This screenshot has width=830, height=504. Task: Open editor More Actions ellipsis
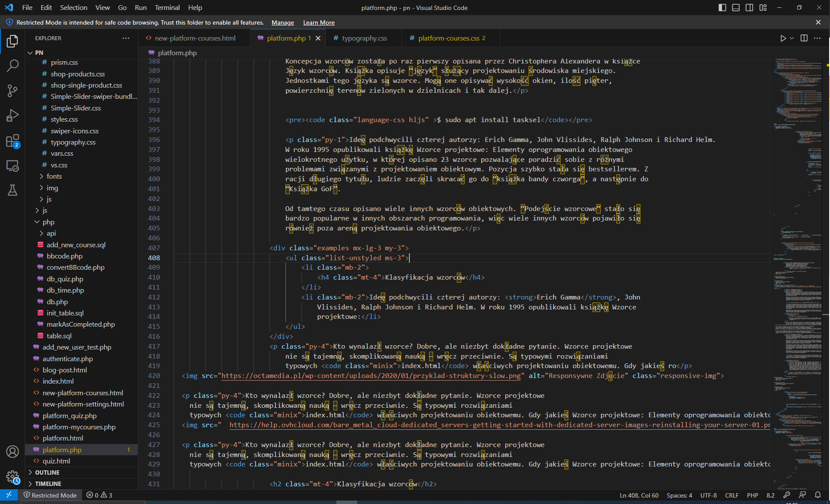[x=817, y=38]
